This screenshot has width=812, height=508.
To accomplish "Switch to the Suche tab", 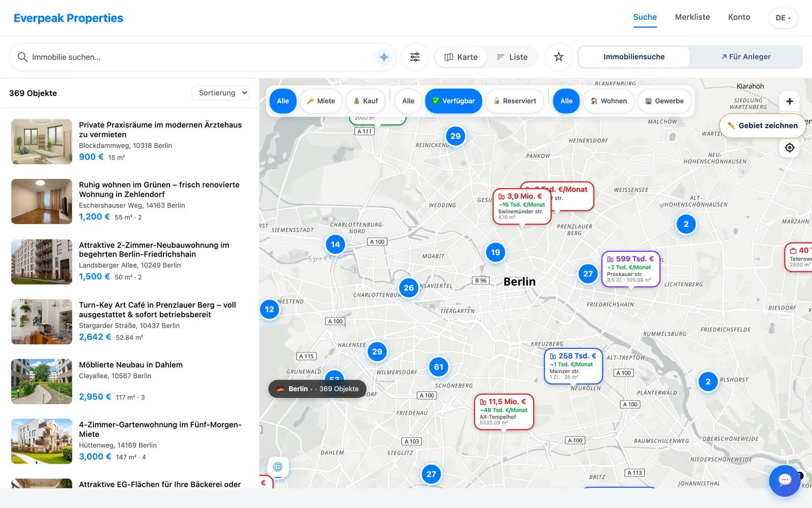I will click(x=645, y=17).
